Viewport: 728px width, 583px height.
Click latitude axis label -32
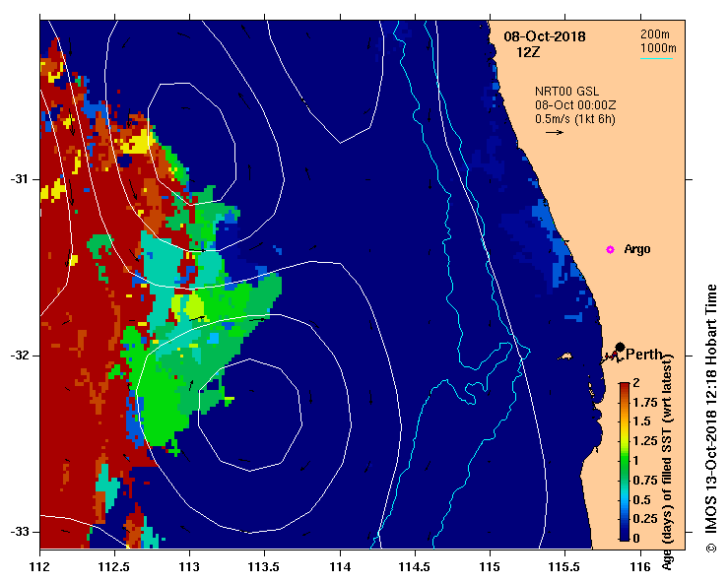(x=22, y=356)
